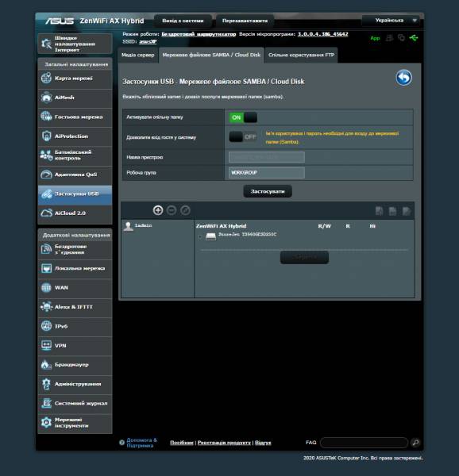Click the FAQ search field
The height and width of the screenshot is (476, 459).
(364, 443)
